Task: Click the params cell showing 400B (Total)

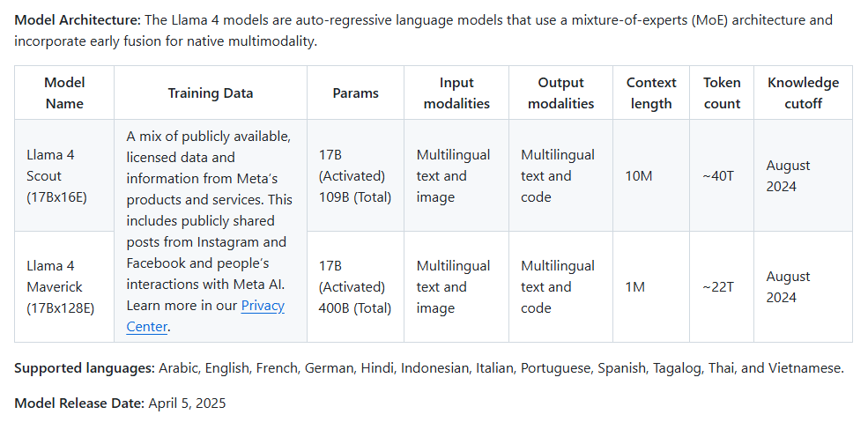Action: tap(355, 286)
